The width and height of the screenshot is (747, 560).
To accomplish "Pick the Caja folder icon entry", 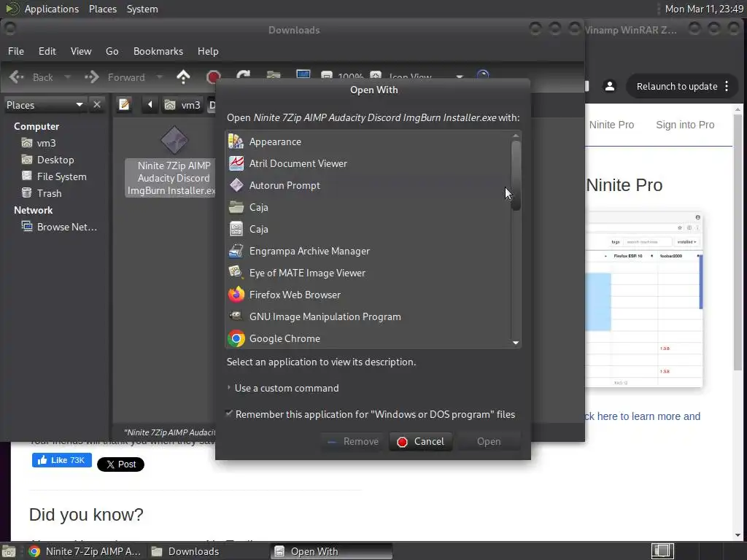I will pyautogui.click(x=236, y=207).
